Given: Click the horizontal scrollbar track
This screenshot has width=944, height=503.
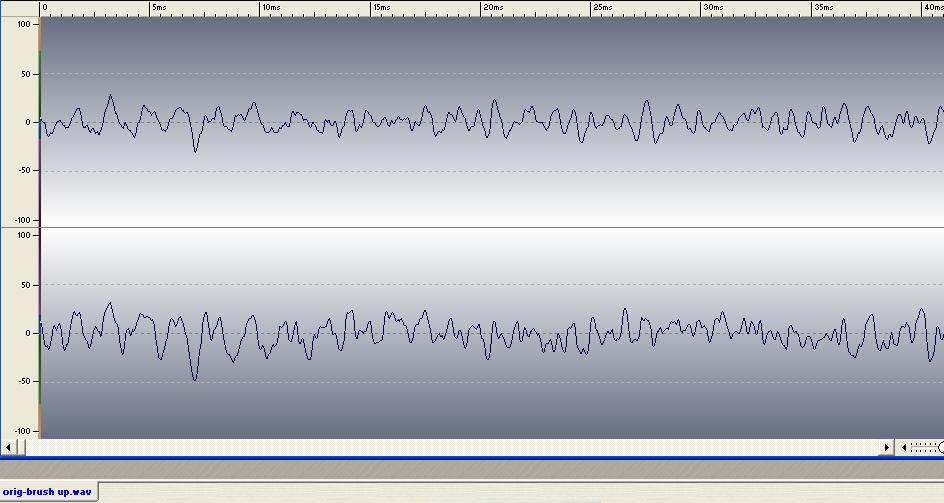Looking at the screenshot, I should (452, 447).
